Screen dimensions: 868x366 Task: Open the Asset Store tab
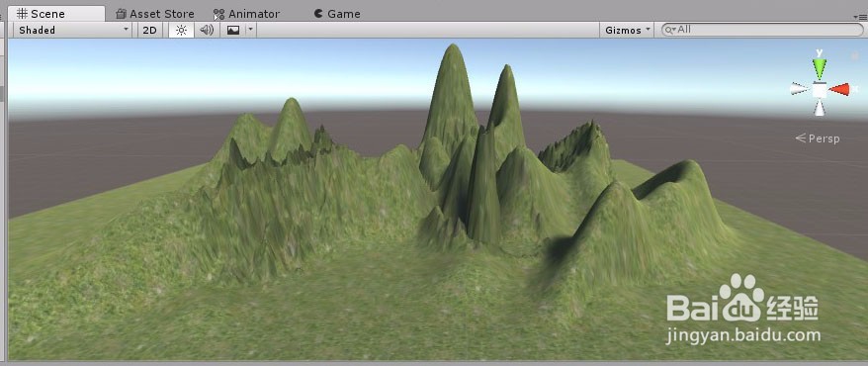click(x=155, y=14)
